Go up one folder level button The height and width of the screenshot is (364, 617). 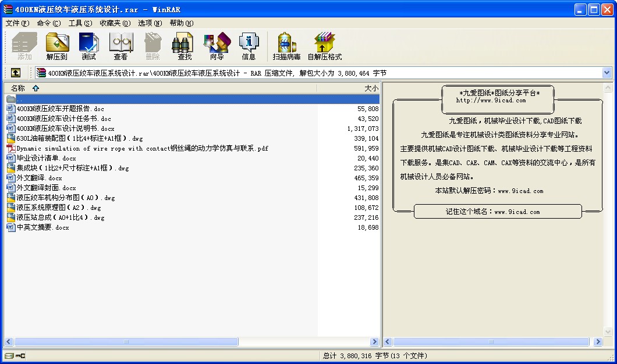pos(15,73)
